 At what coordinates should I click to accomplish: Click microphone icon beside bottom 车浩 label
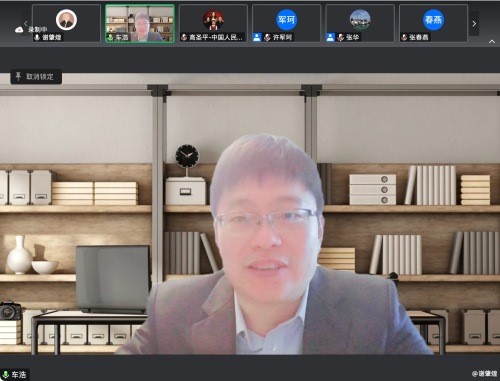(6, 375)
